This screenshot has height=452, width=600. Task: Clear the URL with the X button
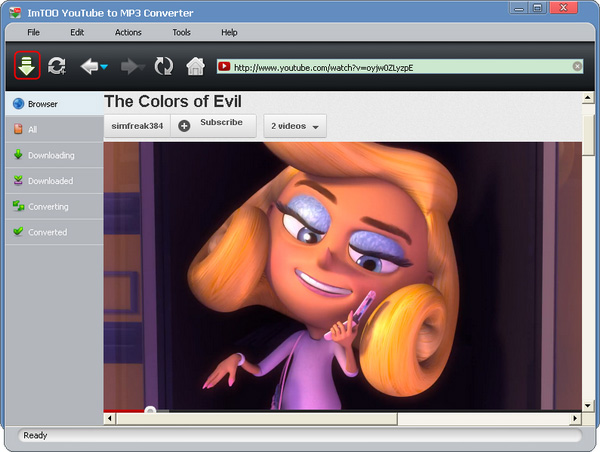coord(577,67)
